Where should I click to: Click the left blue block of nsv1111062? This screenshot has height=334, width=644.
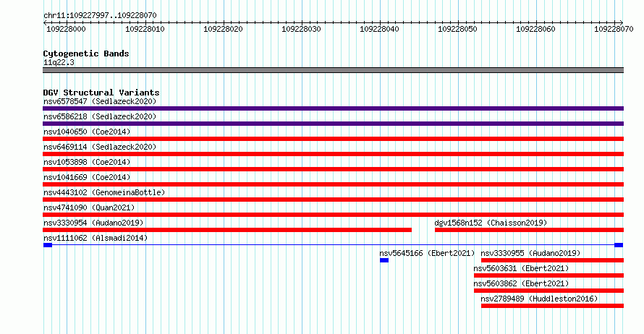(x=48, y=245)
